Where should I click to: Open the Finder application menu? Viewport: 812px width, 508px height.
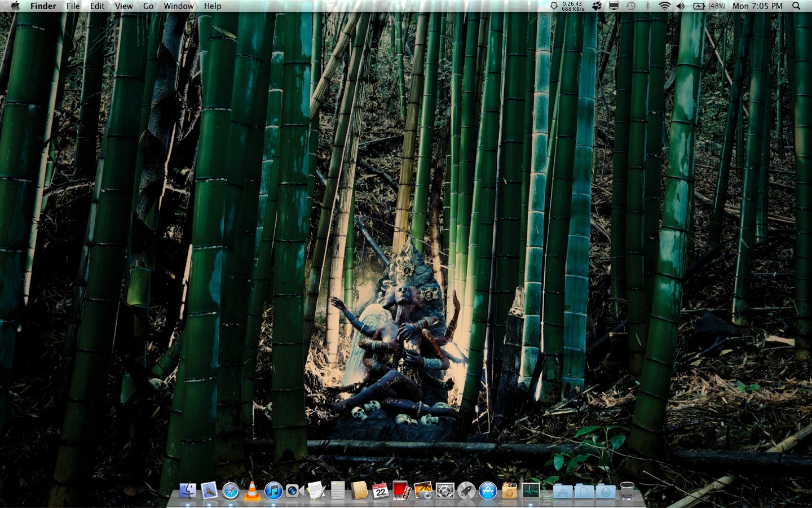43,6
